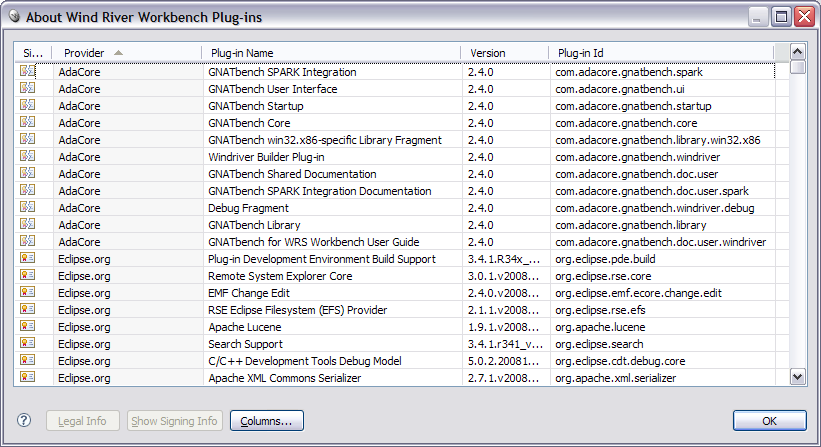Viewport: 821px width, 447px height.
Task: Click signing icon for Windriver Builder Plug-in row
Action: (28, 156)
